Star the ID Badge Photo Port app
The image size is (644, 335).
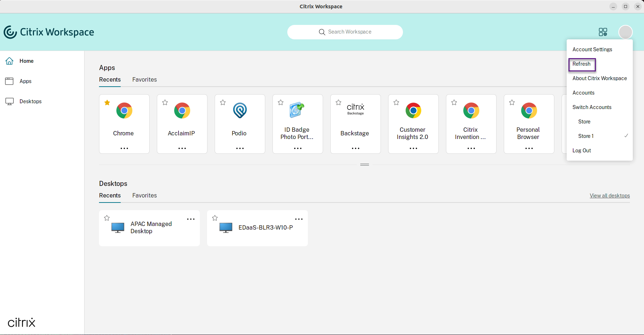tap(281, 103)
